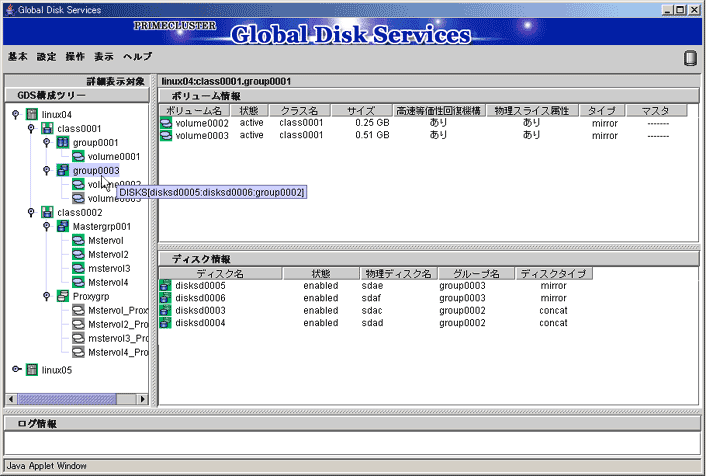Image resolution: width=720 pixels, height=476 pixels.
Task: Select the Mstervol2_Pro volume icon
Action: point(78,324)
